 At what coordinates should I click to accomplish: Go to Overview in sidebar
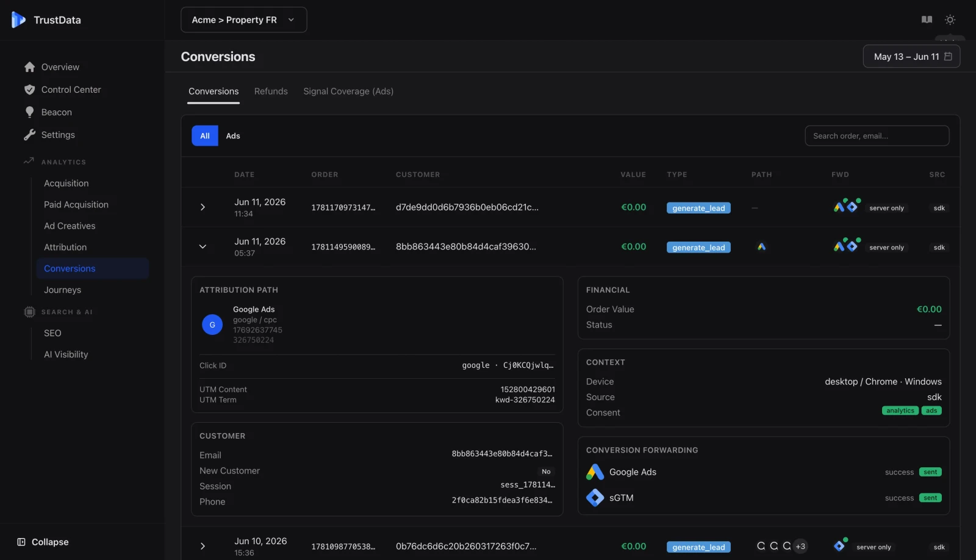click(60, 67)
